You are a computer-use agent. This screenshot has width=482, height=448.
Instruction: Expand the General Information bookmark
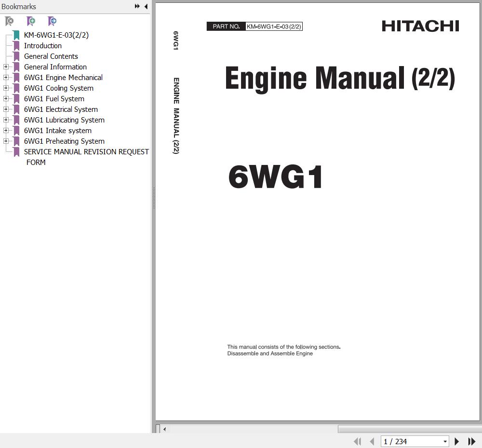[6, 67]
